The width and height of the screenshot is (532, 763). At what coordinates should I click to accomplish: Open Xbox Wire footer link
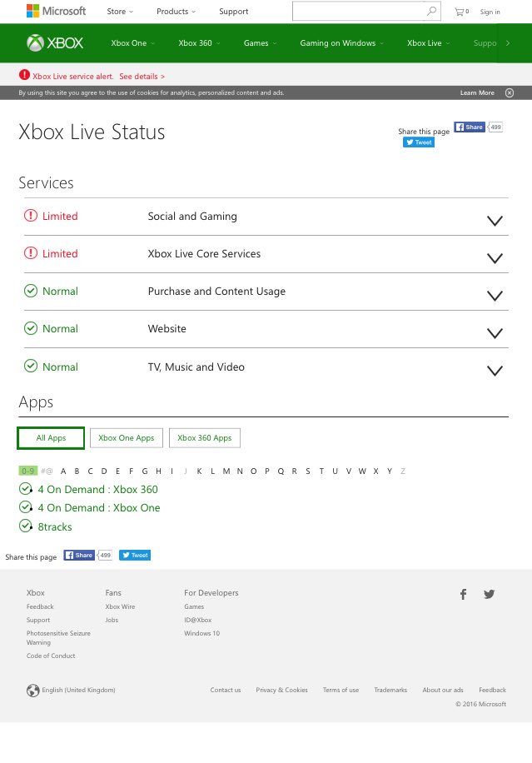click(120, 606)
